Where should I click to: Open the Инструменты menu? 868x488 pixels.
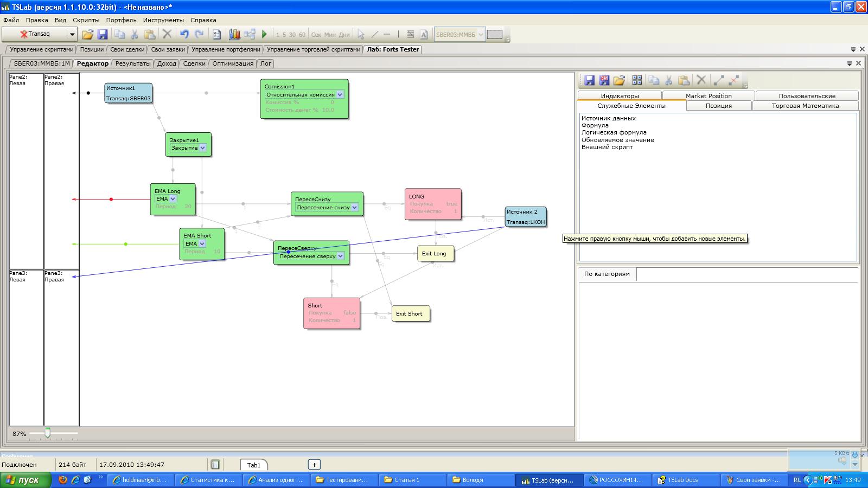coord(163,20)
